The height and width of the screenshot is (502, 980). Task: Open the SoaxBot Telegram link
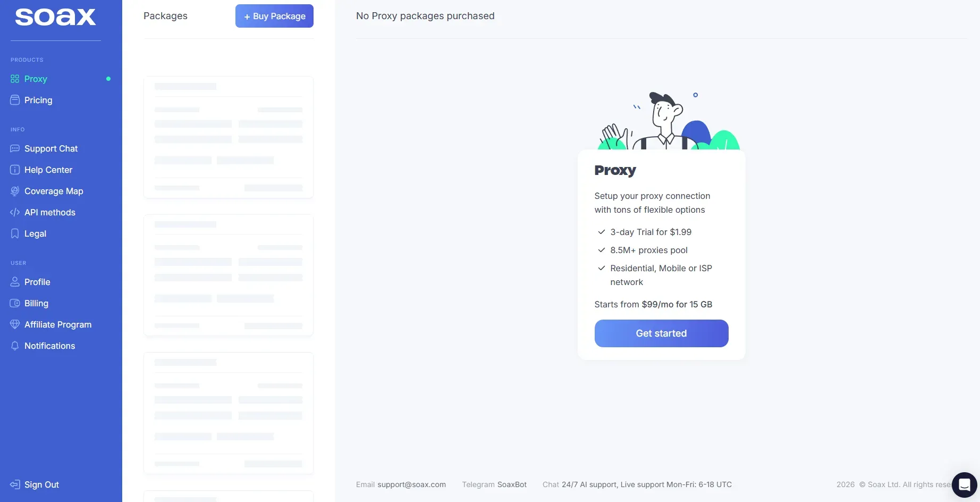512,484
